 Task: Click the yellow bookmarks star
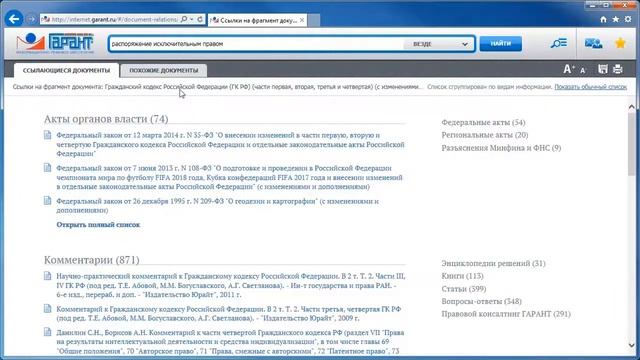coord(620,43)
